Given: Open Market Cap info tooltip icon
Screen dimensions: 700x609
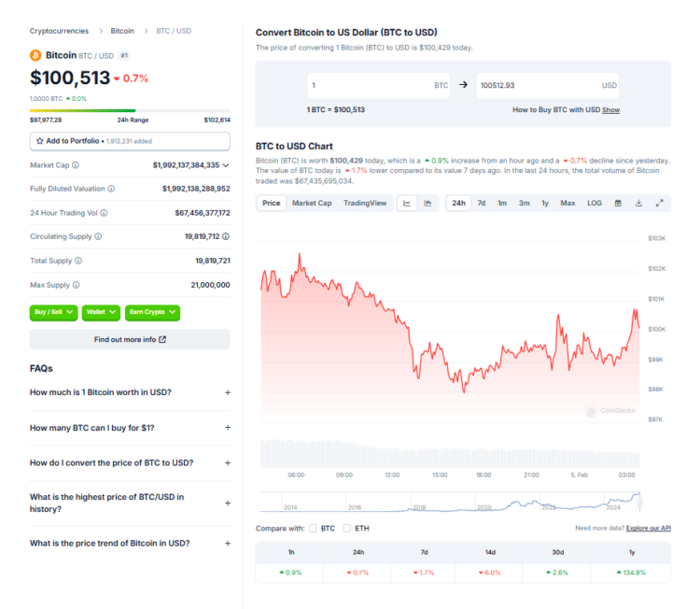Looking at the screenshot, I should (x=76, y=165).
